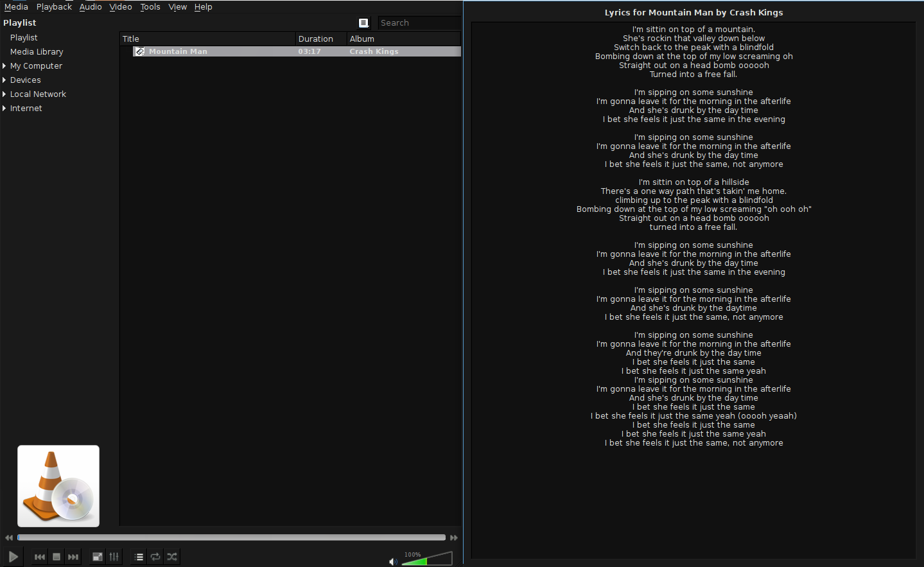Open the Help menu
Image resolution: width=924 pixels, height=567 pixels.
pos(204,7)
